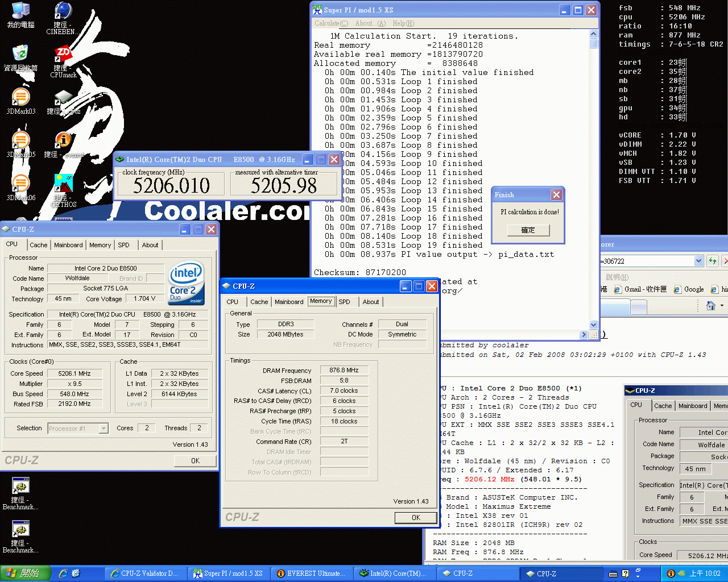
Task: Click the clock frequency 5206.010 readout
Action: pos(171,185)
